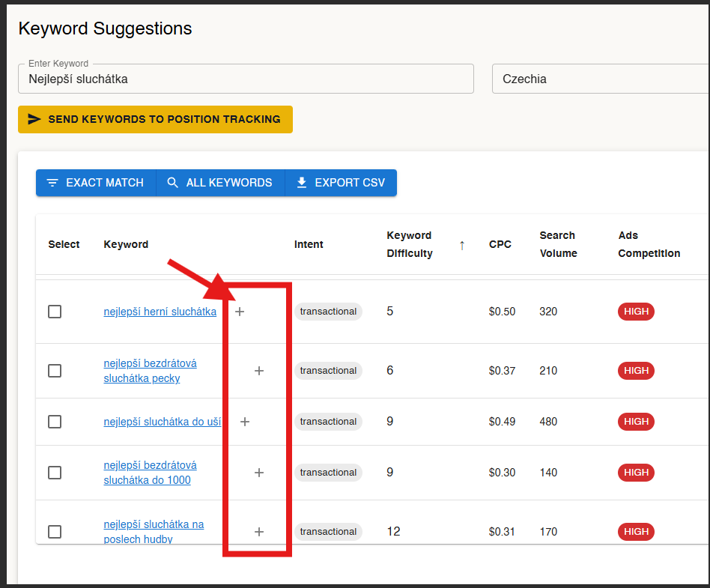Click the transactional intent tag in first row
This screenshot has height=588, width=710.
point(328,312)
